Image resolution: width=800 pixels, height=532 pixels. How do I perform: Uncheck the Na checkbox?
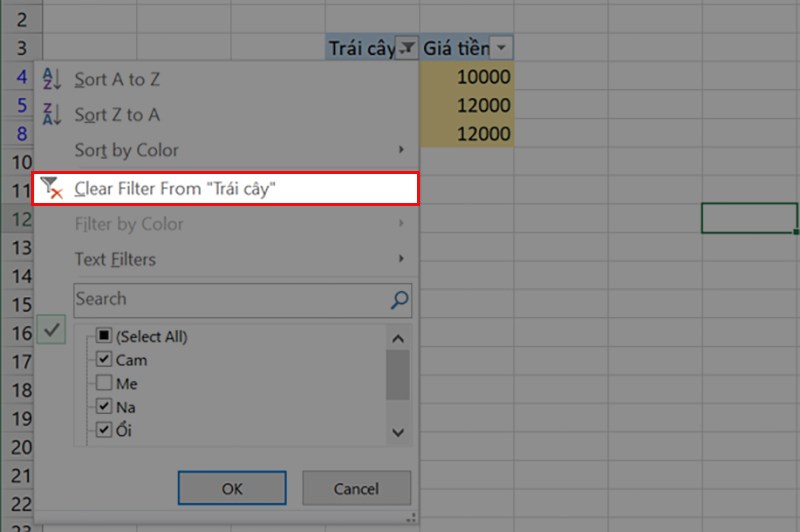pyautogui.click(x=104, y=406)
